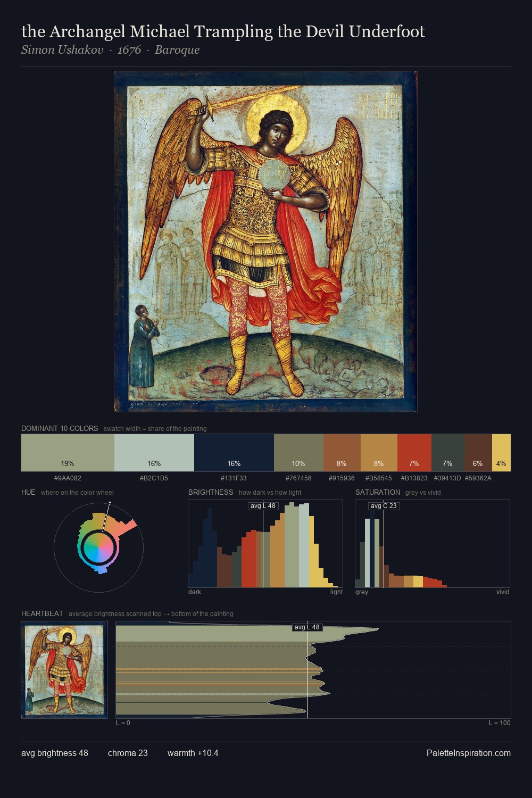Click the '#B2C1B5' hex code label
532x798 pixels.
(x=154, y=478)
